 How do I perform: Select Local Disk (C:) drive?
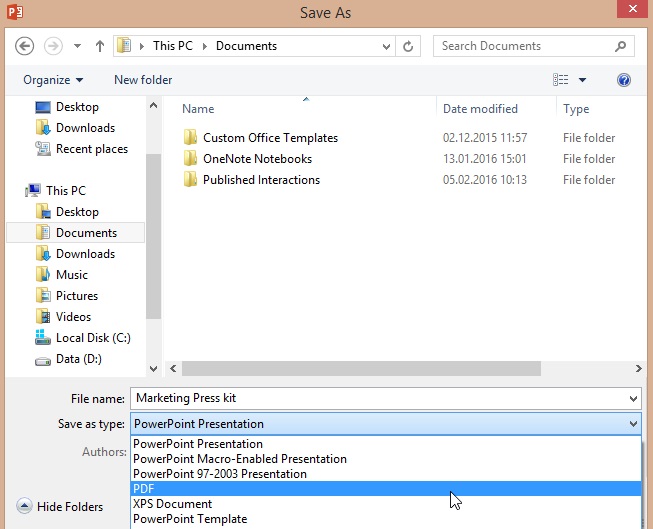(82, 337)
